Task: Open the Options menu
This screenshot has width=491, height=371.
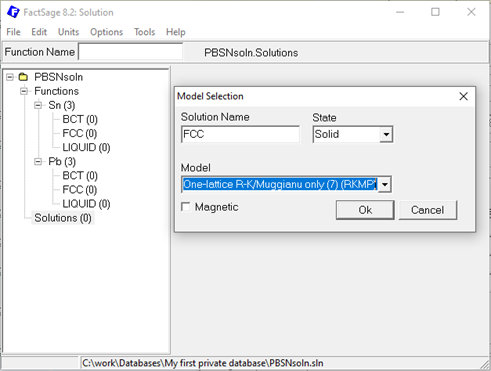Action: click(x=106, y=32)
